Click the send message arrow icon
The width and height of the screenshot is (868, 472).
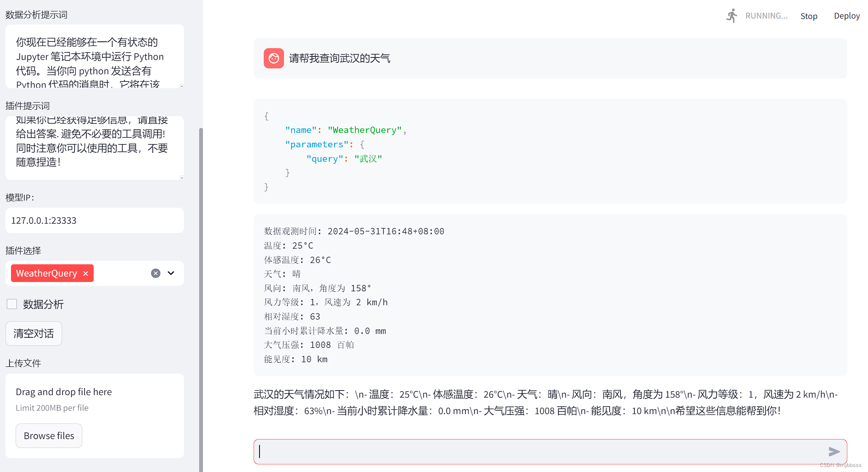tap(834, 452)
